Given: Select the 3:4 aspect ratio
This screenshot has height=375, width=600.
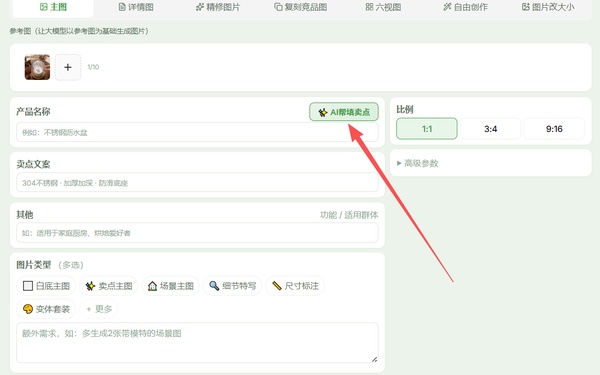Looking at the screenshot, I should click(490, 129).
